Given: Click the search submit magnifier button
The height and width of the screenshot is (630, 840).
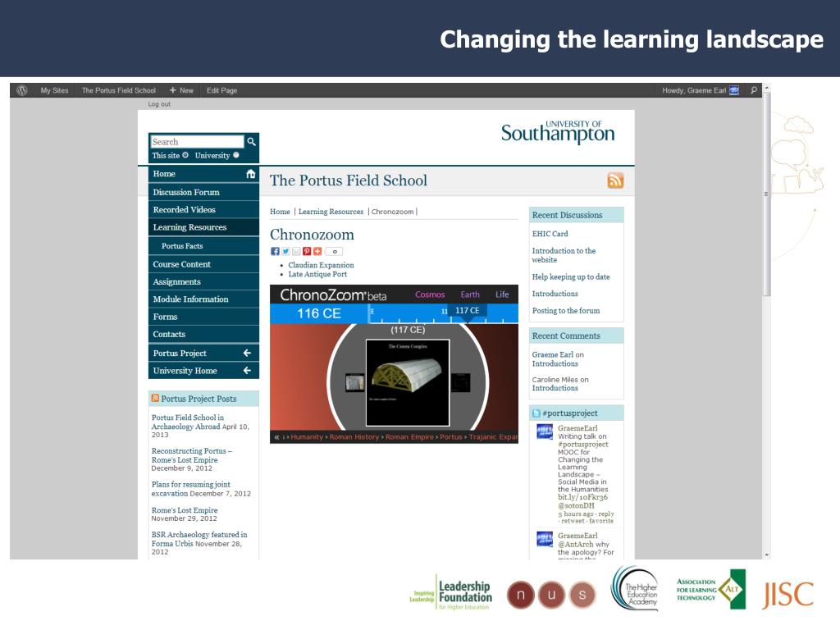Looking at the screenshot, I should (x=251, y=141).
